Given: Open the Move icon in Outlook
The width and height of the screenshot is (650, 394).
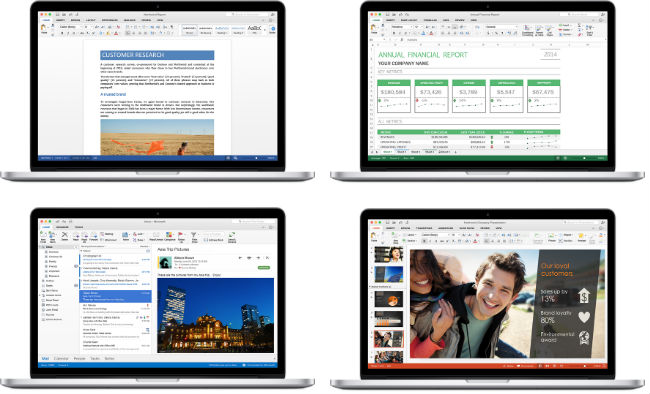Looking at the screenshot, I should pyautogui.click(x=125, y=236).
